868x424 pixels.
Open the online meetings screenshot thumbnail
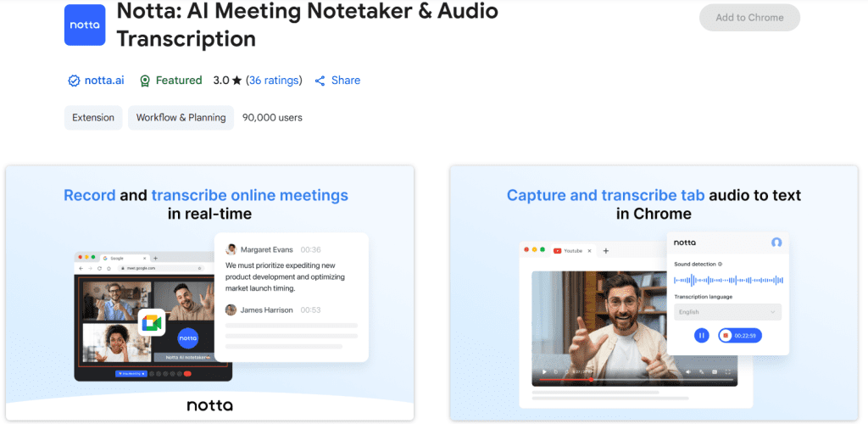(x=210, y=293)
